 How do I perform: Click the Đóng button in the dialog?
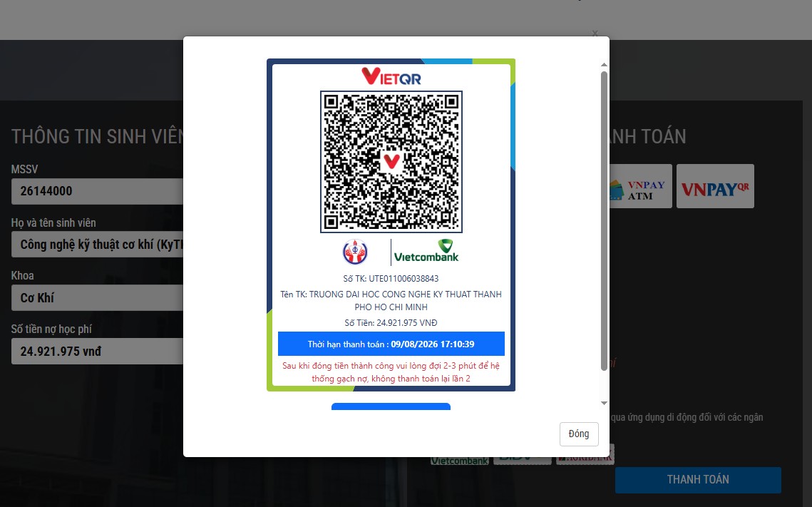click(578, 434)
